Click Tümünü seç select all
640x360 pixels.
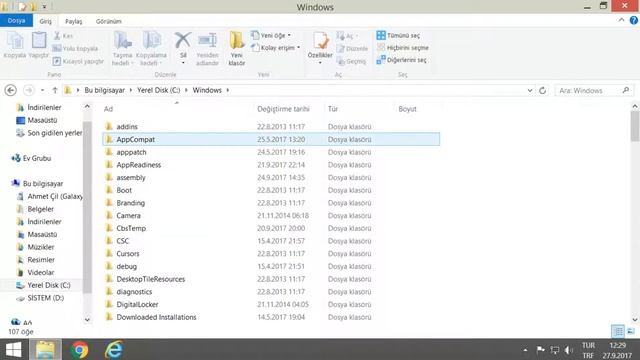pos(398,36)
